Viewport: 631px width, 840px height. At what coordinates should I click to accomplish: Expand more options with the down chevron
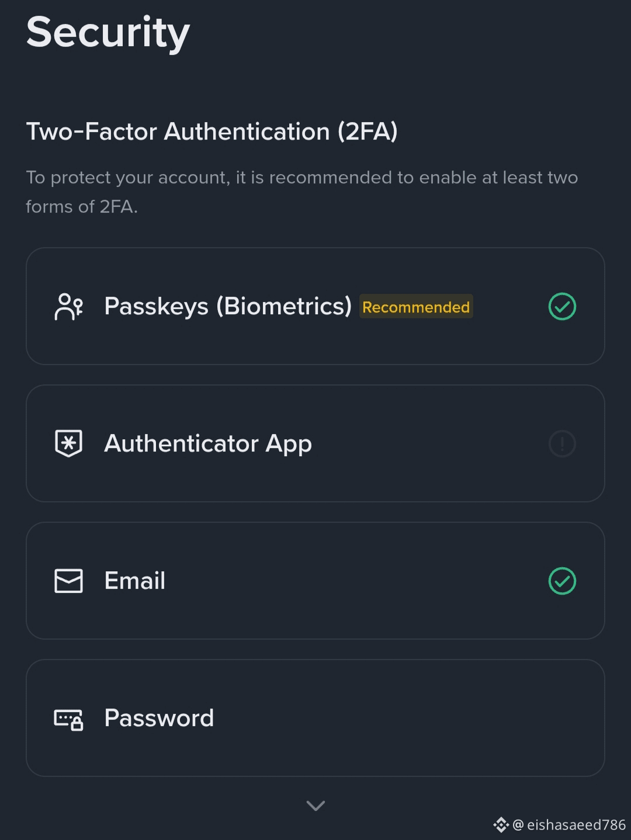click(315, 806)
